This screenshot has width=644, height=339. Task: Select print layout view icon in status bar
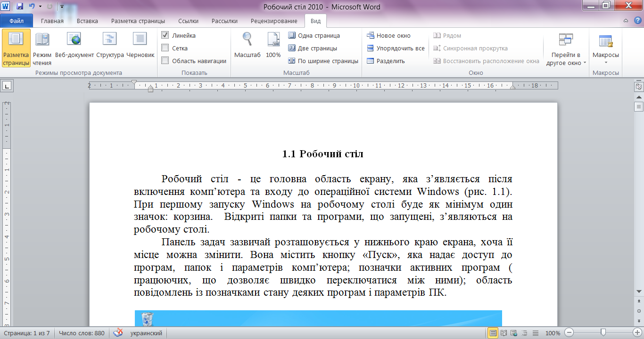(493, 333)
